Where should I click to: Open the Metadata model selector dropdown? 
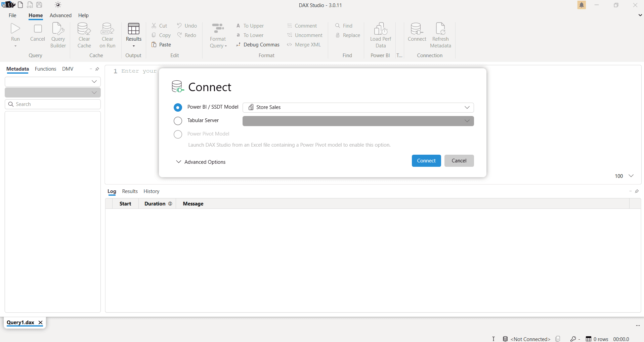point(53,81)
